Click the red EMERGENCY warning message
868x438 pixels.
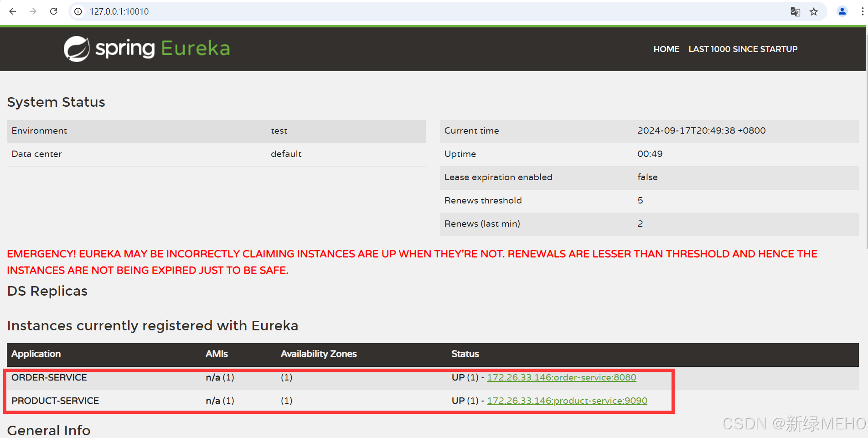412,262
